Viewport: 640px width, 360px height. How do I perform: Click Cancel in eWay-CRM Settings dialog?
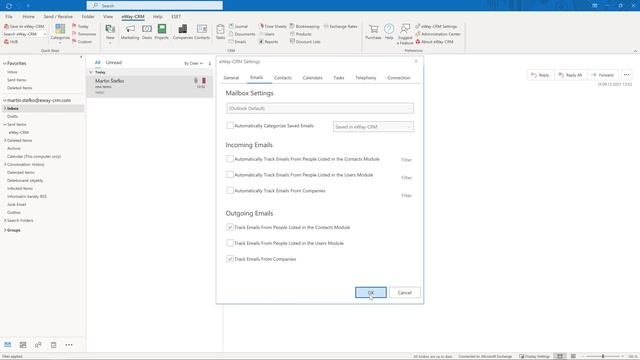(404, 293)
